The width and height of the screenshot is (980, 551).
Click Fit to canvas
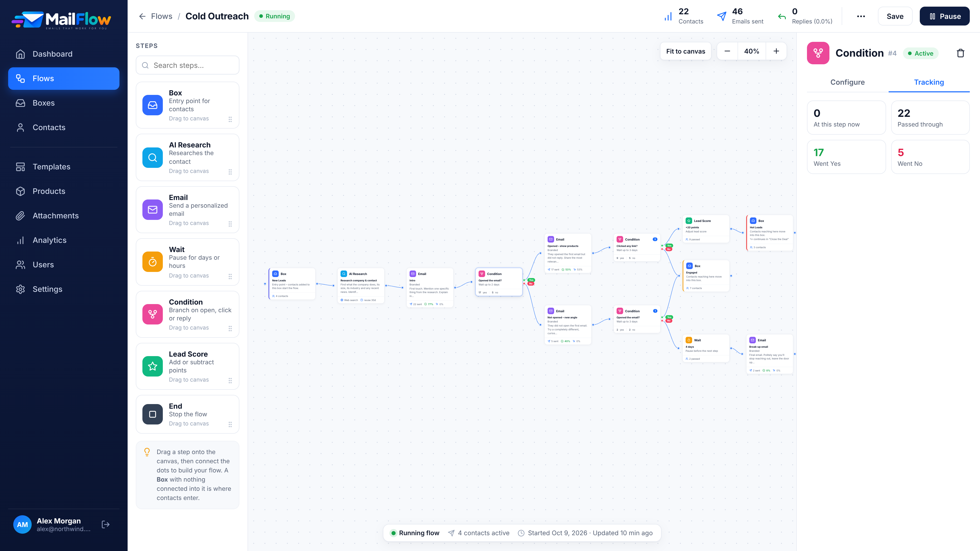click(685, 51)
